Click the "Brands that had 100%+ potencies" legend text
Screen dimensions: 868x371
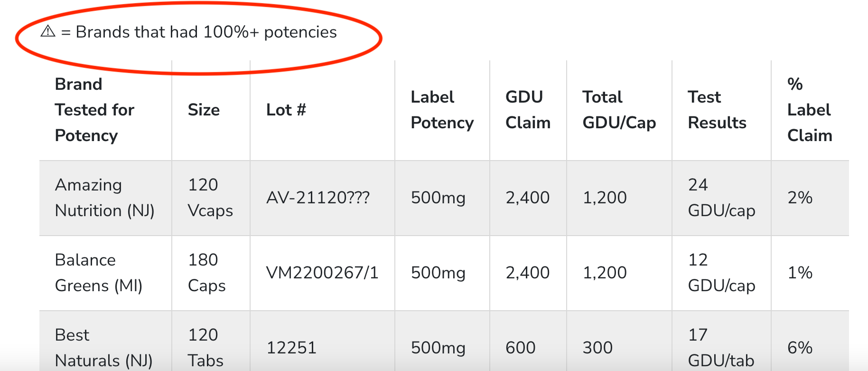206,32
